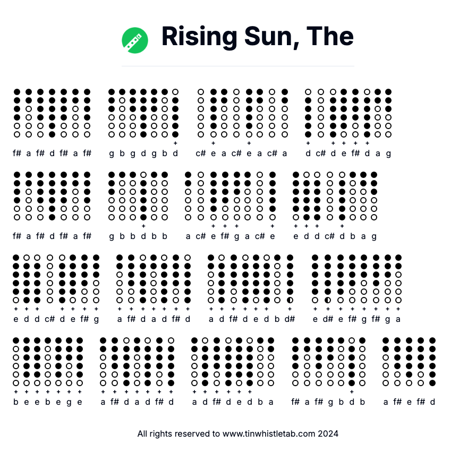The width and height of the screenshot is (476, 451).
Task: Click the "Rising Sun, The" song title
Action: coord(258,36)
